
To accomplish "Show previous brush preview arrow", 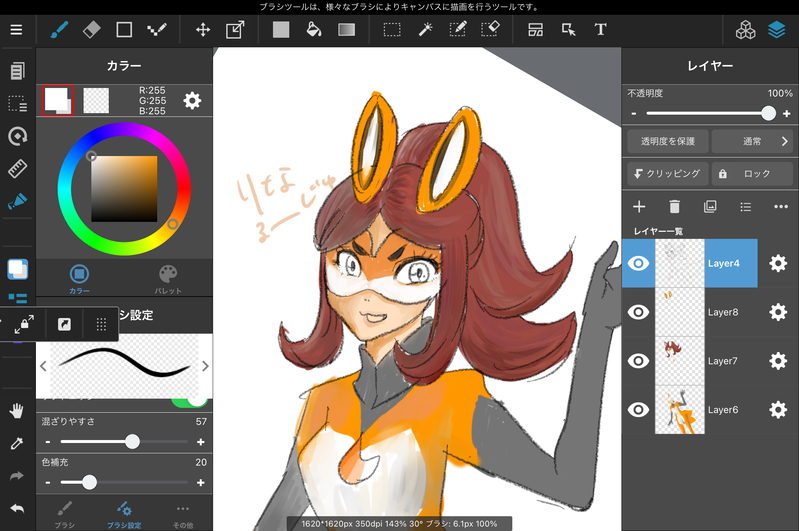I will pos(43,366).
